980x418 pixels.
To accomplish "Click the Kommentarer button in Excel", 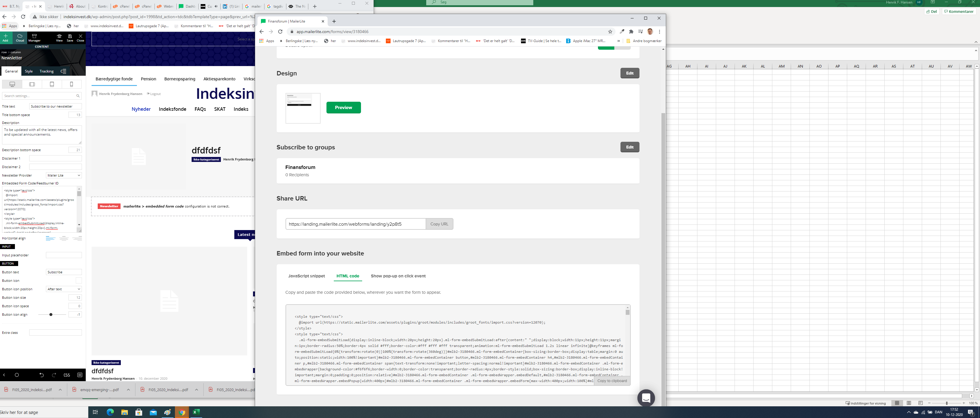I will 958,11.
